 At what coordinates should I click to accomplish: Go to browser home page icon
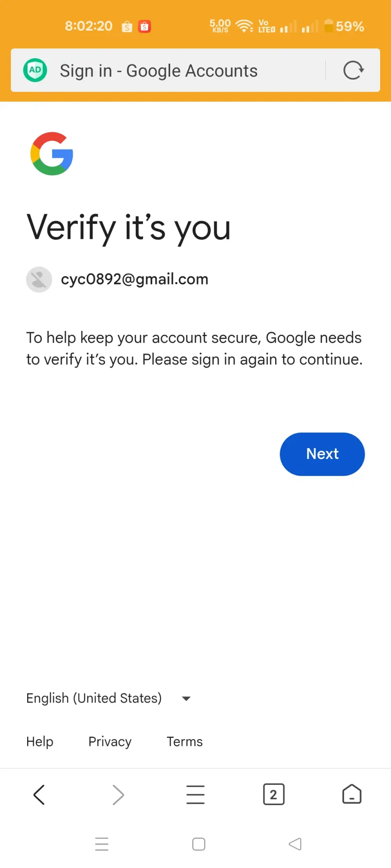[352, 794]
